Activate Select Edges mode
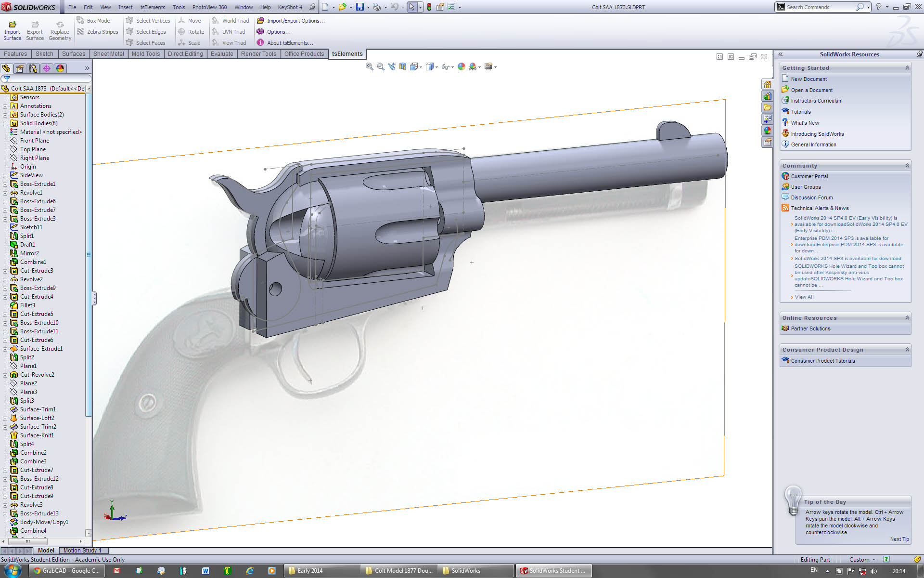This screenshot has width=924, height=578. (146, 32)
